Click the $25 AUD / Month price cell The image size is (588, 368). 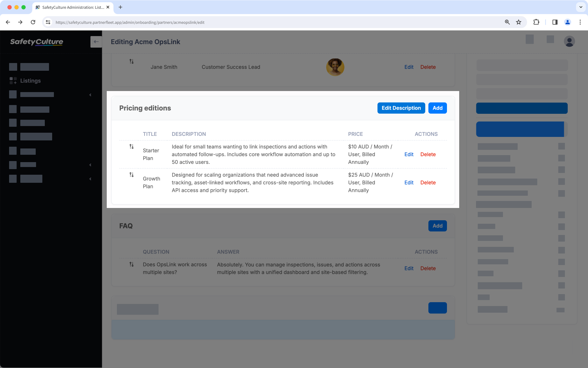click(371, 182)
